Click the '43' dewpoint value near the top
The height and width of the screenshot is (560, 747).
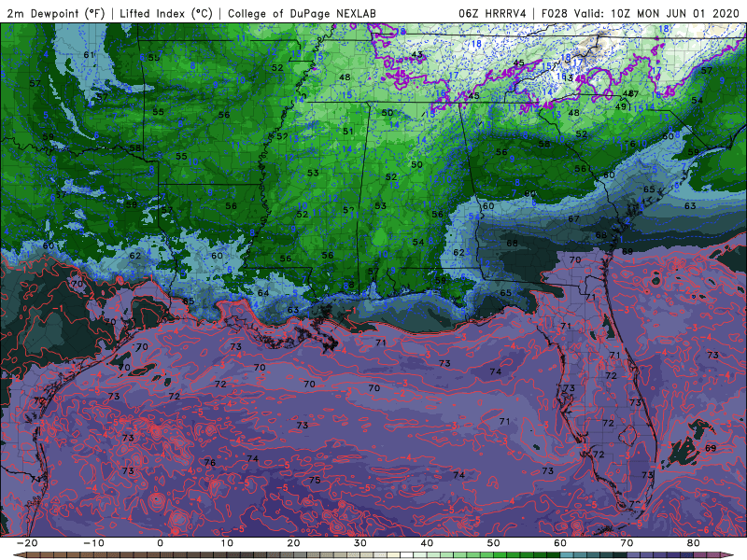(x=417, y=55)
